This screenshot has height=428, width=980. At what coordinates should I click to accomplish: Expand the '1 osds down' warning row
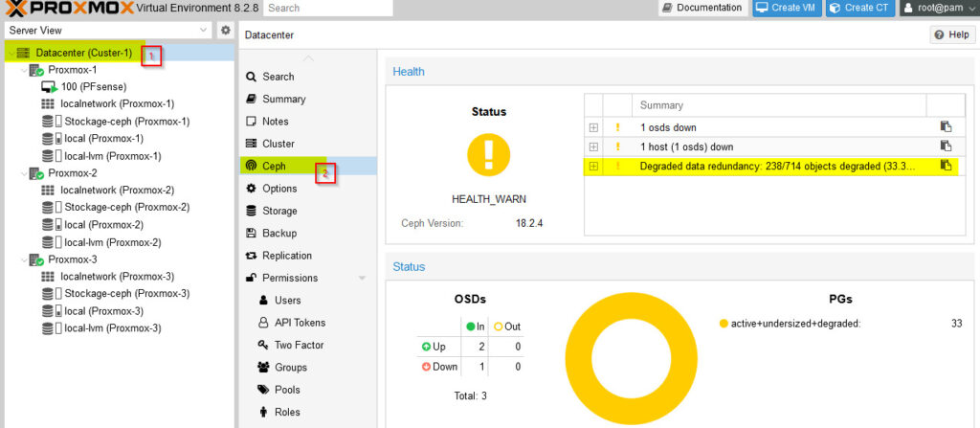point(593,127)
